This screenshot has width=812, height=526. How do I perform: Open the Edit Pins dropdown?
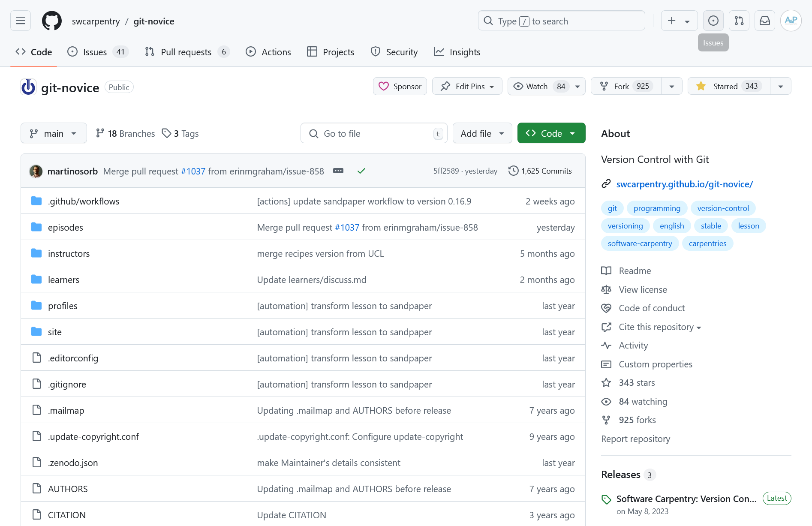point(467,86)
